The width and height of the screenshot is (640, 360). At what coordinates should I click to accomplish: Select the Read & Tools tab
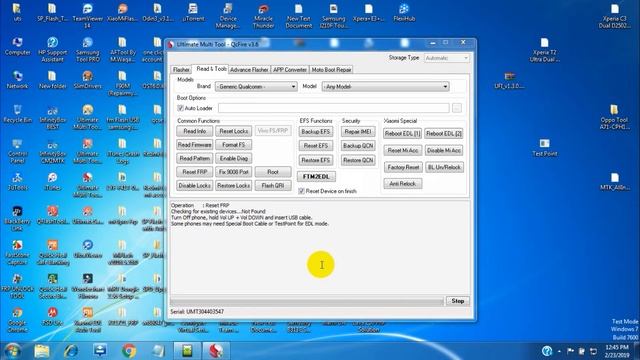[211, 69]
